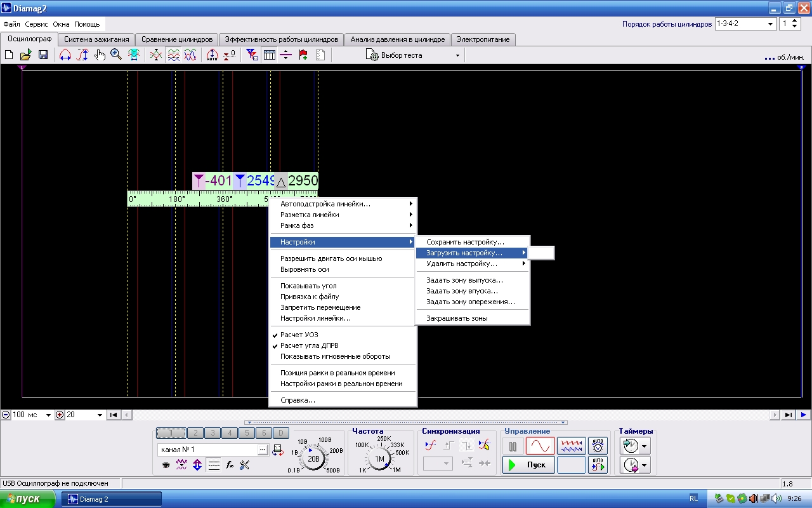Image resolution: width=812 pixels, height=508 pixels.
Task: Select the hand pan tool
Action: 100,55
